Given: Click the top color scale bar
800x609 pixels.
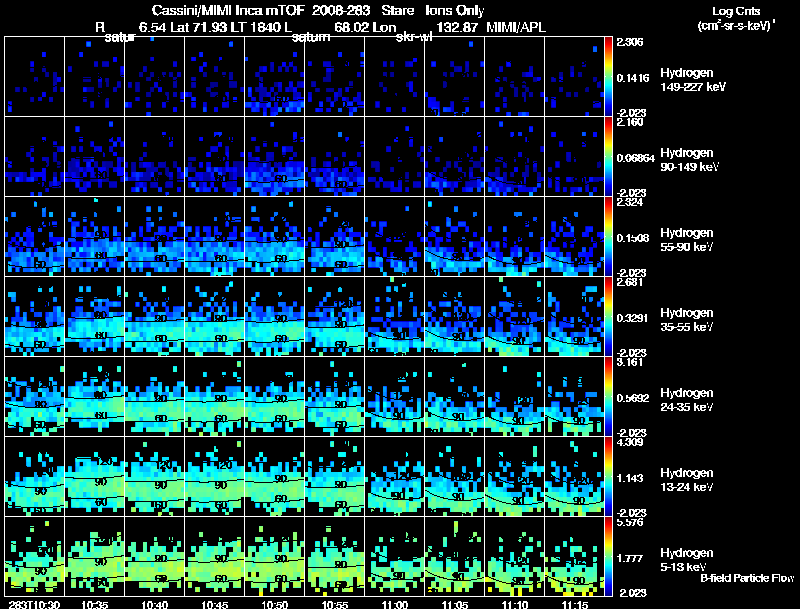Looking at the screenshot, I should point(608,77).
